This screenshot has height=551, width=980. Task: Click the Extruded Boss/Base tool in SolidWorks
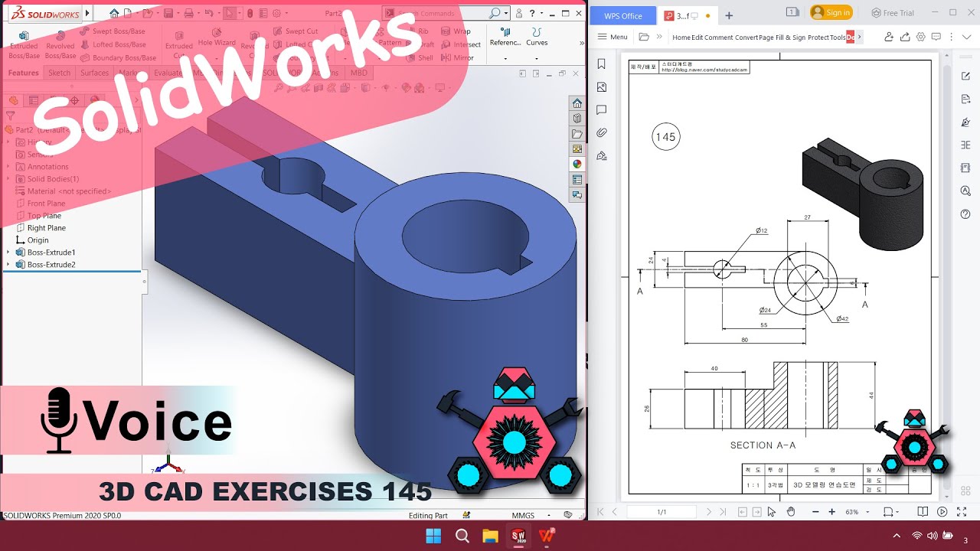[x=24, y=45]
